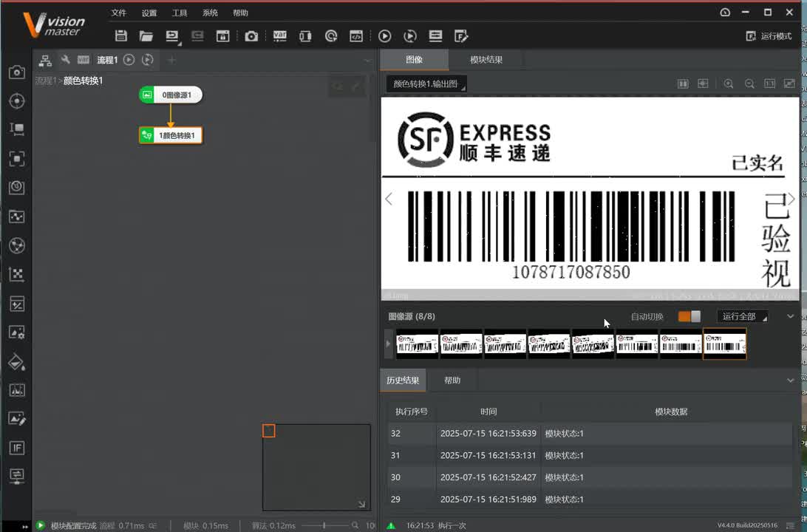This screenshot has height=532, width=807.
Task: Open the 颜色转换1.输出图 image dropdown
Action: coord(426,84)
